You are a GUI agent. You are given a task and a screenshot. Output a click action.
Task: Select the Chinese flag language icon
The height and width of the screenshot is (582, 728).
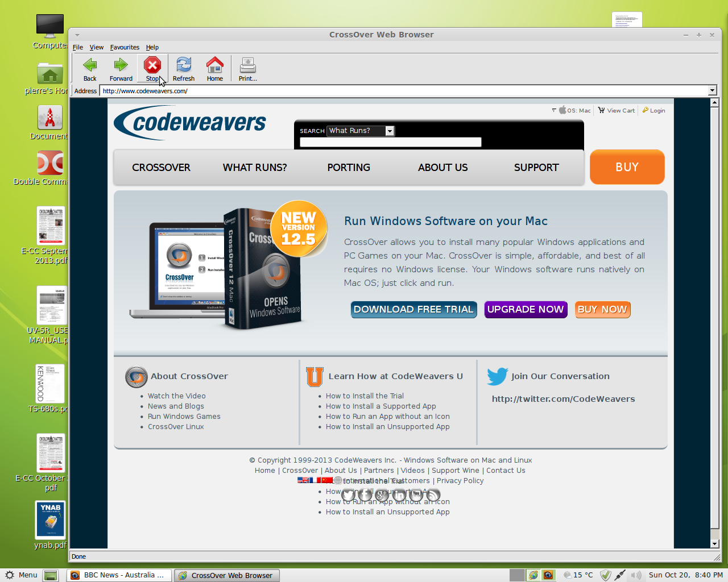(327, 480)
